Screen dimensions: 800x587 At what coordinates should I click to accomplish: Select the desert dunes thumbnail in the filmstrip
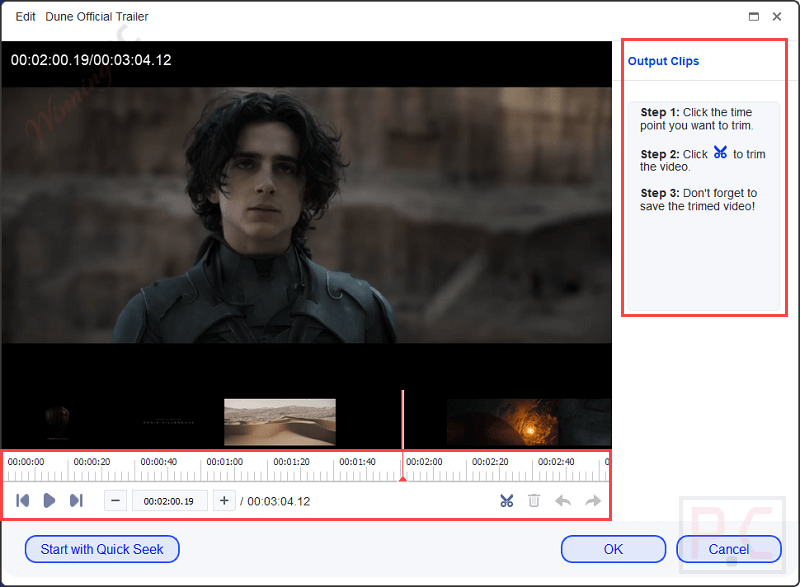pos(280,422)
